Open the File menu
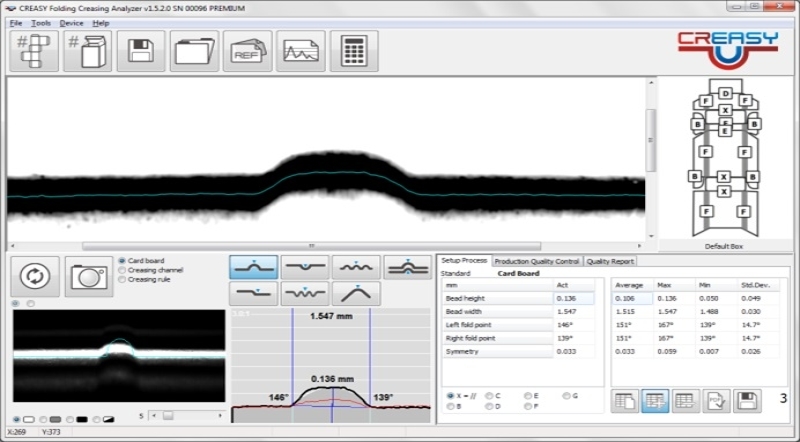Image resolution: width=800 pixels, height=442 pixels. point(16,23)
